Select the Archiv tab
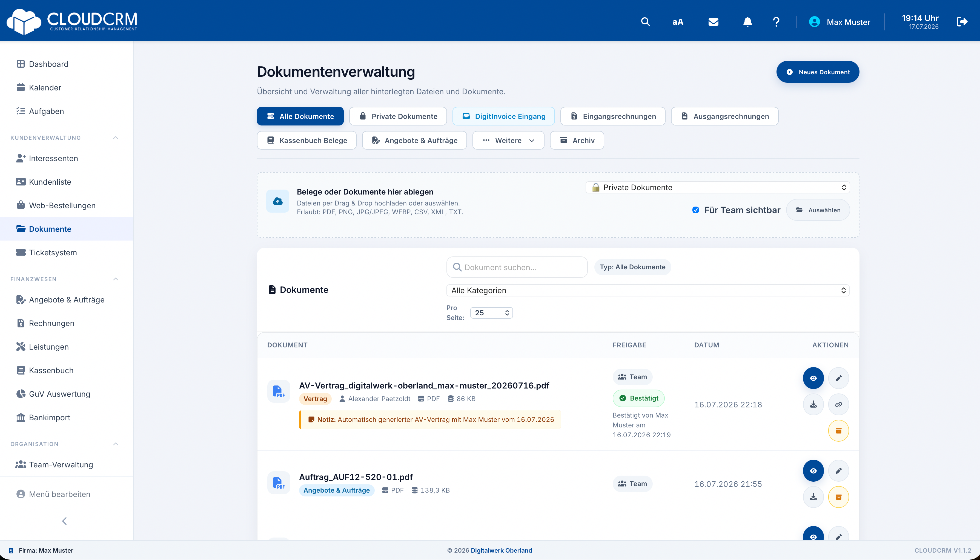The image size is (980, 560). coord(577,140)
